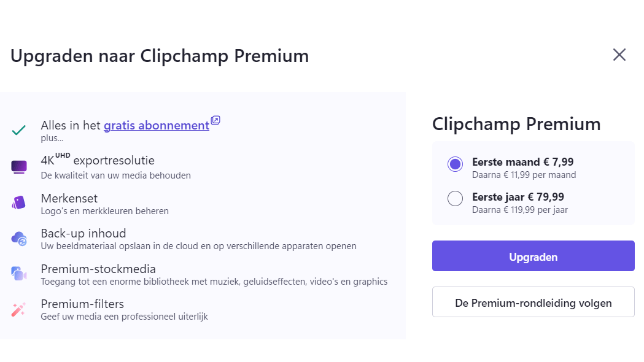Click the Premium-filters magic wand icon

pos(19,309)
